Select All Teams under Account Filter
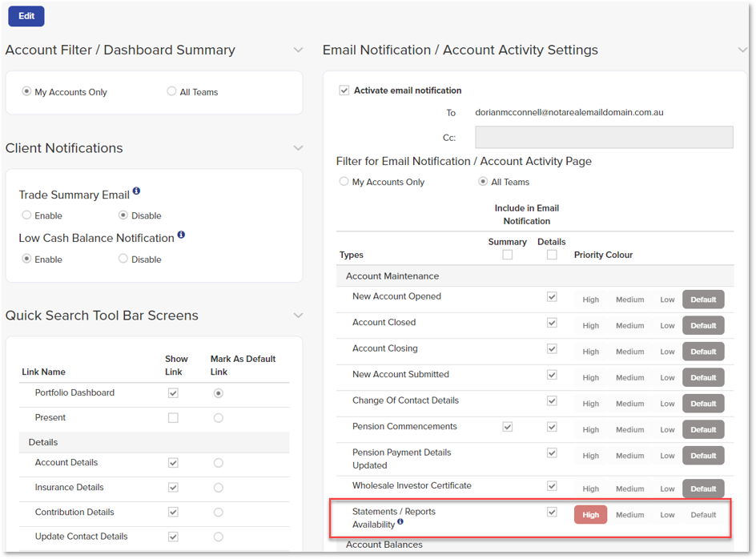The image size is (756, 559). pos(171,91)
